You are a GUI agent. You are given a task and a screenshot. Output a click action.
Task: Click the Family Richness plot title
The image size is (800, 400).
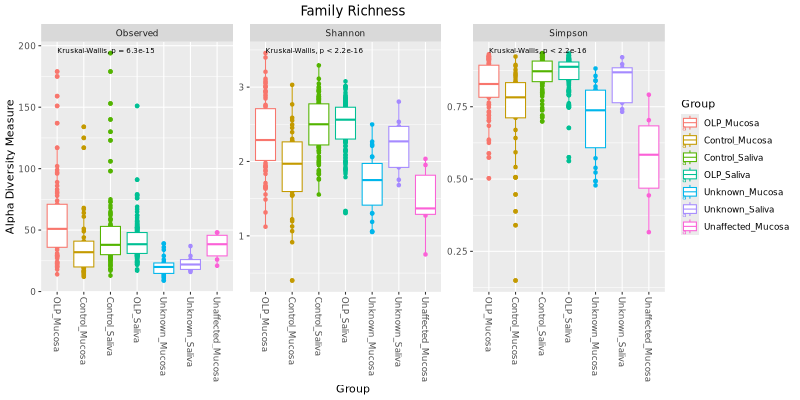click(x=353, y=11)
